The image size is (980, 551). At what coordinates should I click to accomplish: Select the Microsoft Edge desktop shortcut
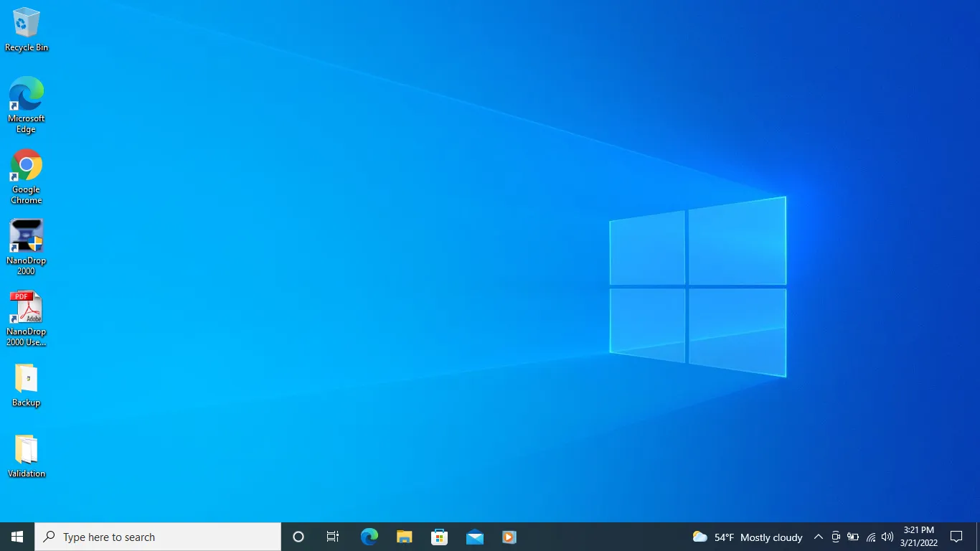pyautogui.click(x=27, y=105)
